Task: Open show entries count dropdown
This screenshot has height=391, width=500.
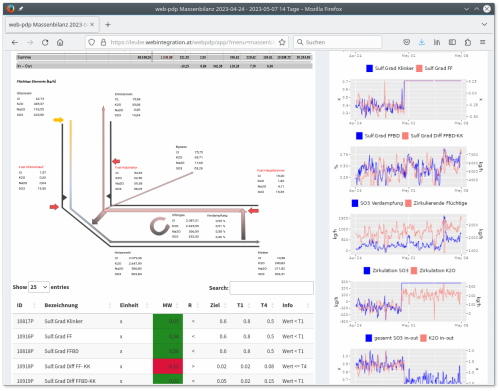Action: coord(39,287)
